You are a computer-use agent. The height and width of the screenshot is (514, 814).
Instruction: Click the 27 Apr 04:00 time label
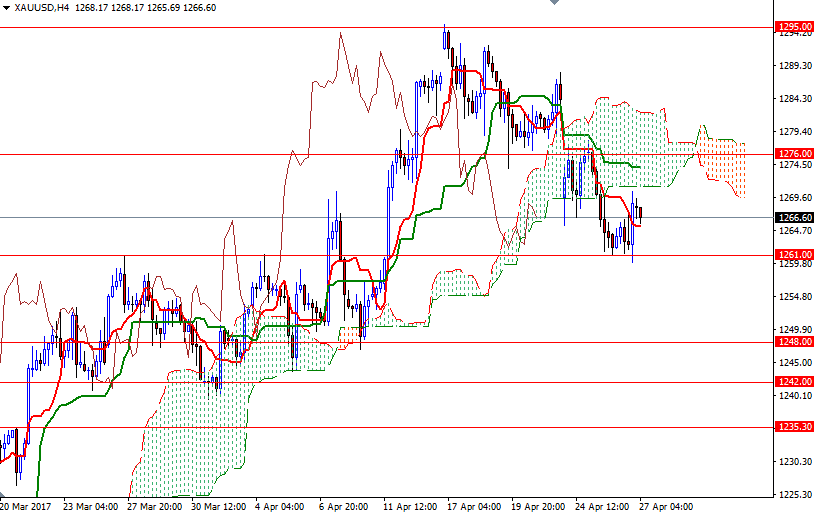666,506
